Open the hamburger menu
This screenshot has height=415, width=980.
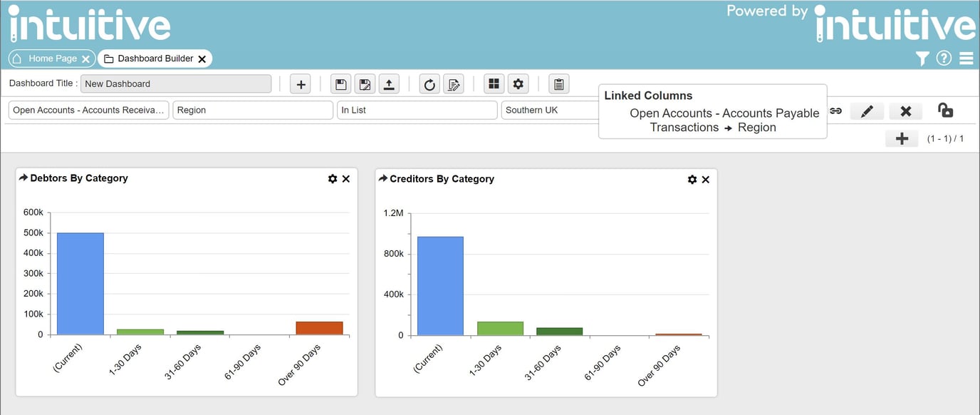pyautogui.click(x=966, y=58)
